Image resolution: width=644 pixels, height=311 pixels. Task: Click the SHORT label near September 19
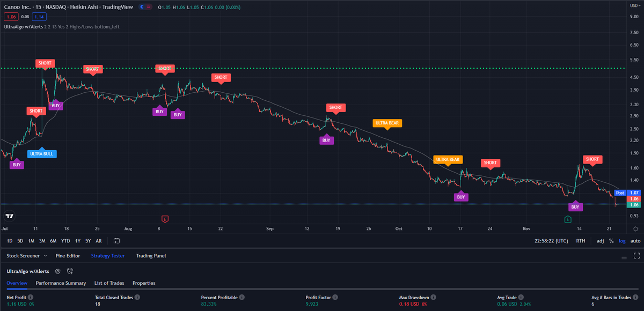pyautogui.click(x=336, y=108)
